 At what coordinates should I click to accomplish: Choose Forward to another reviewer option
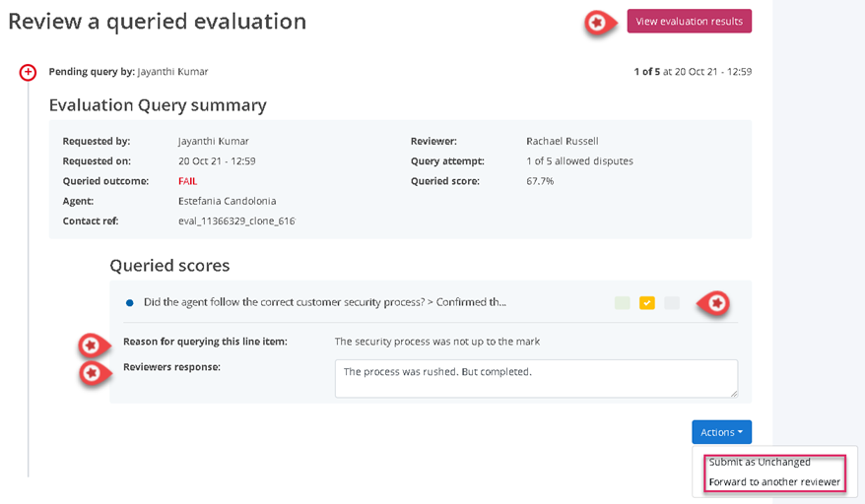point(773,482)
